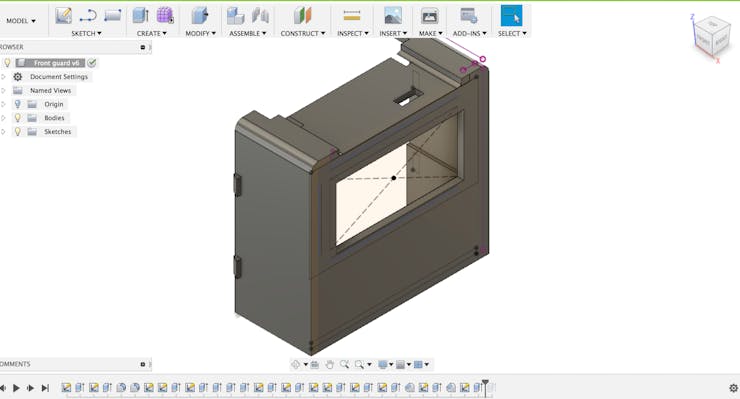740x399 pixels.
Task: Pick the Measure icon in Inspect
Action: click(x=352, y=16)
